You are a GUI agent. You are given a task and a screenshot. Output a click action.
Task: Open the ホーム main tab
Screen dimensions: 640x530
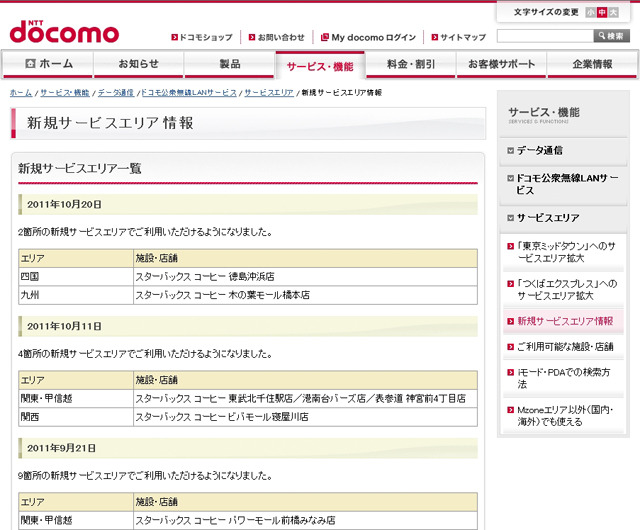(x=48, y=64)
